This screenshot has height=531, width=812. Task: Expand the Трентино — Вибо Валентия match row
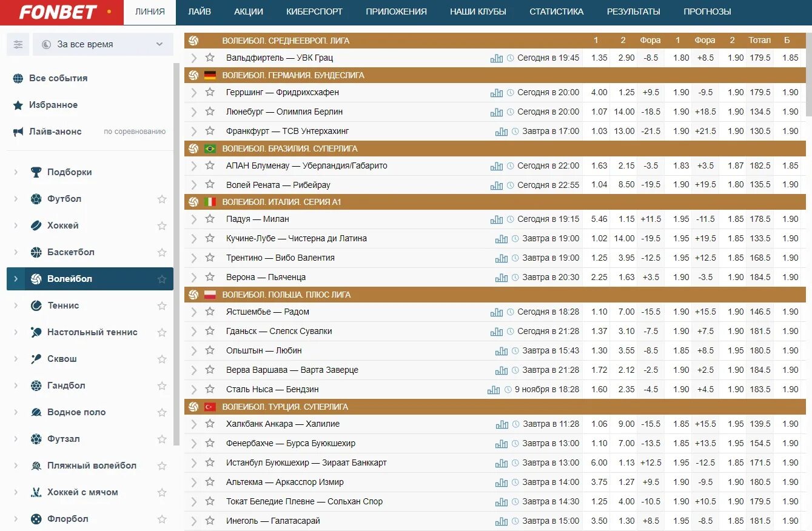(x=194, y=258)
